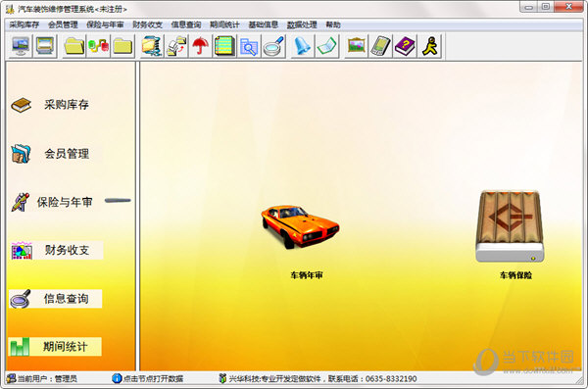Click the open yellow folder toolbar icon

[x=74, y=46]
